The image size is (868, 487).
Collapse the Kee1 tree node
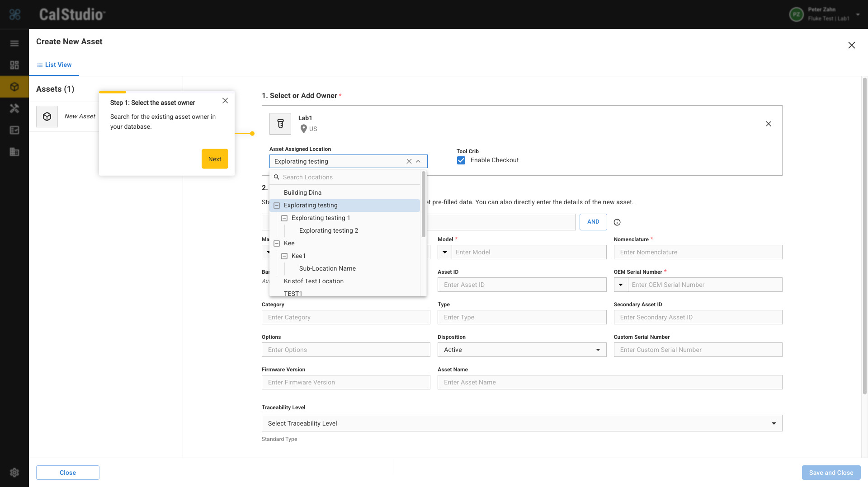284,256
